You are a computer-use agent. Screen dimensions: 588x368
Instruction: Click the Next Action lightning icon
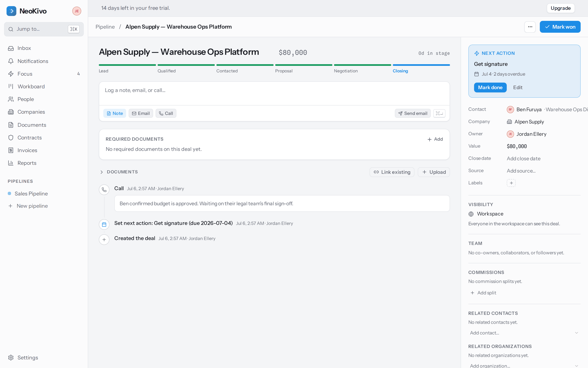(x=477, y=53)
